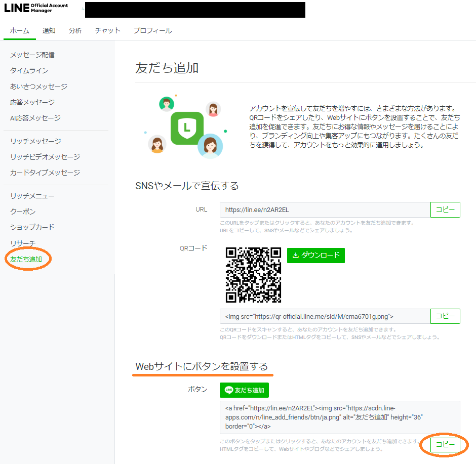This screenshot has width=476, height=464.
Task: Switch to the 通知 tab
Action: coord(49,31)
